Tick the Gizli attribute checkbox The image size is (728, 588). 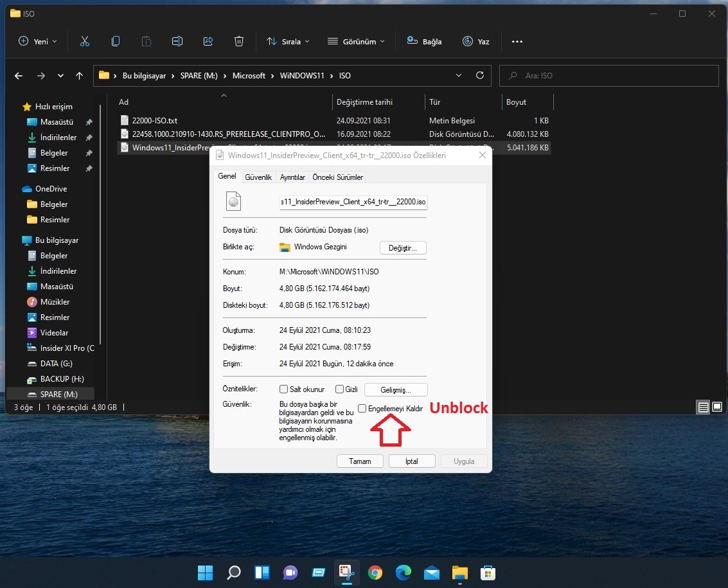click(339, 389)
